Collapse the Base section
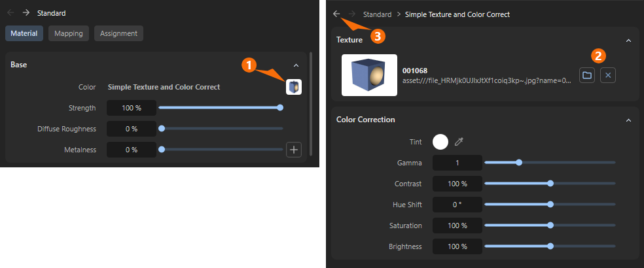This screenshot has width=644, height=268. [x=296, y=65]
